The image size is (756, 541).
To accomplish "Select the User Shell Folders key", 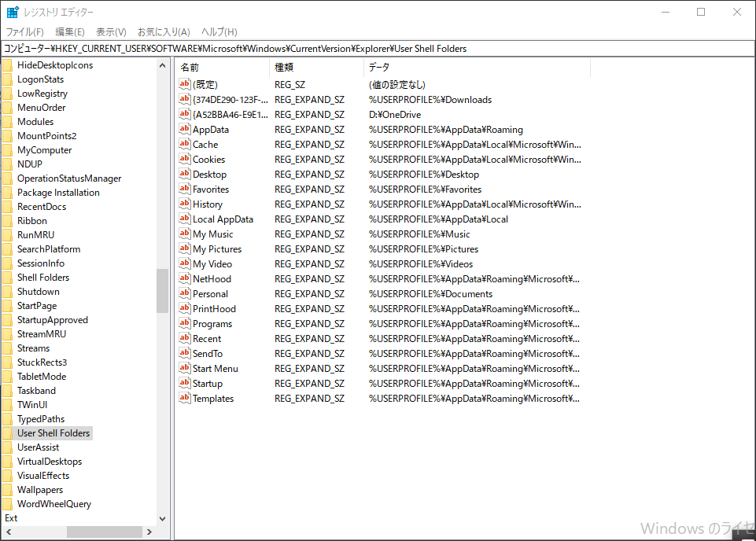I will tap(53, 433).
